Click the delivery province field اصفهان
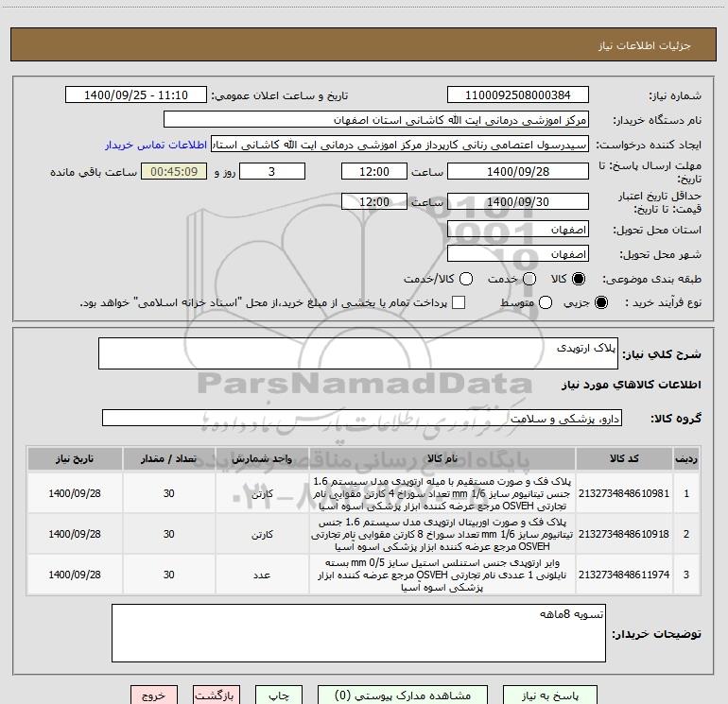 [518, 230]
